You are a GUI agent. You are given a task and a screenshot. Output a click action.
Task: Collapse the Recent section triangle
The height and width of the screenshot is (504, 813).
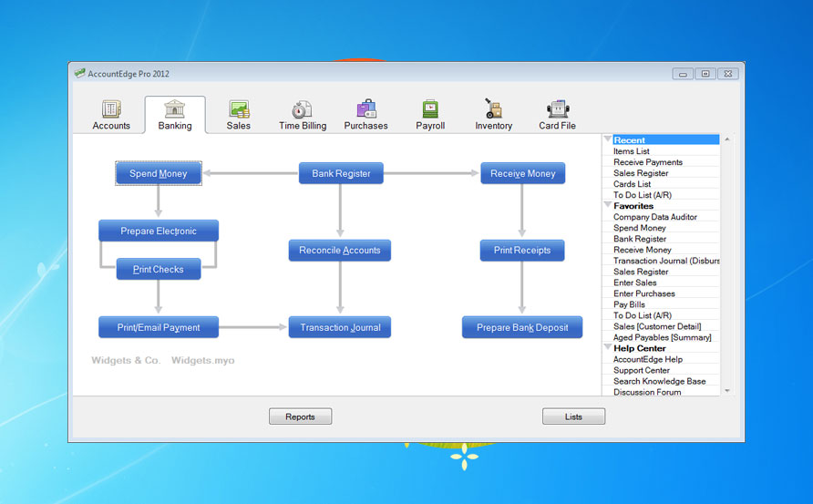coord(608,139)
